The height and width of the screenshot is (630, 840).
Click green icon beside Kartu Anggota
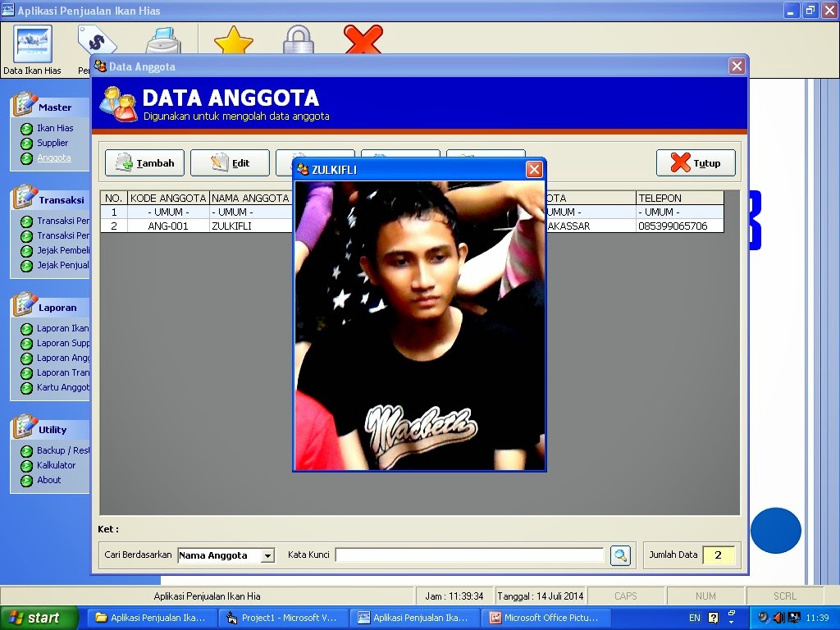26,388
